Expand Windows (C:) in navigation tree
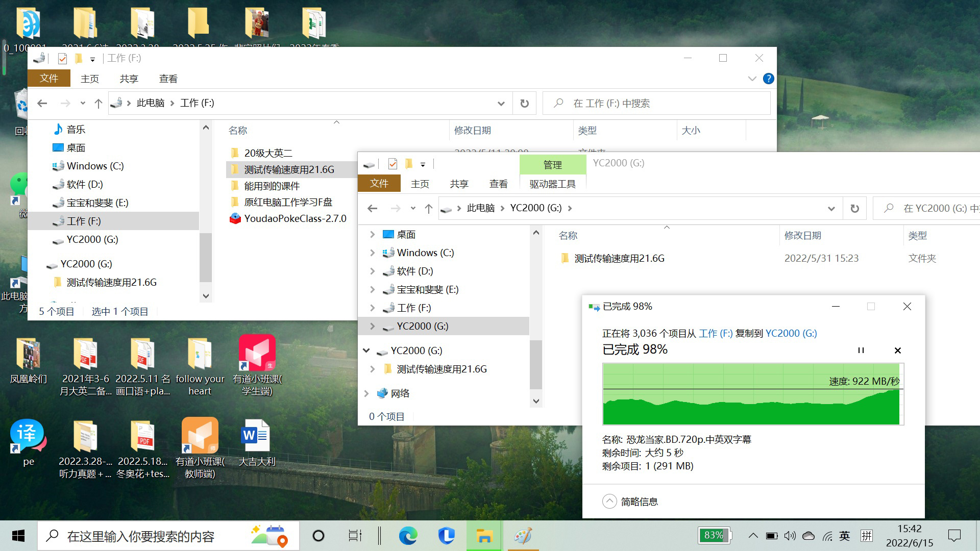This screenshot has width=980, height=551. click(372, 253)
